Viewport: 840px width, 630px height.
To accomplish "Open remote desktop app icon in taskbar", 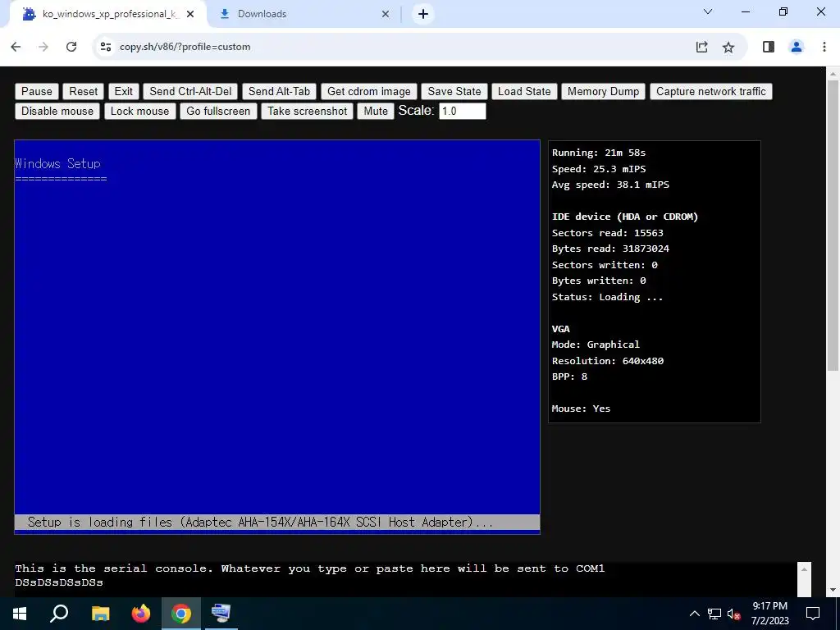I will tap(221, 614).
